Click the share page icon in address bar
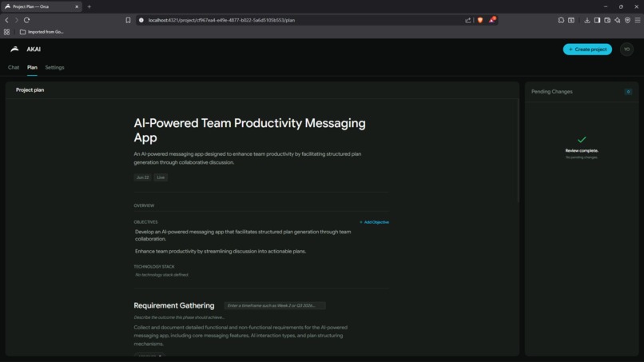Image resolution: width=644 pixels, height=362 pixels. [x=467, y=20]
